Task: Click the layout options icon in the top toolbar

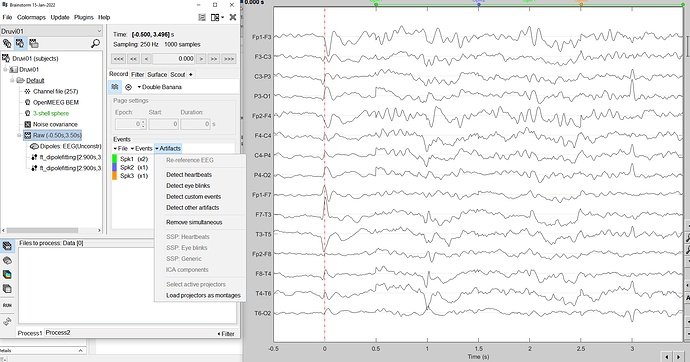Action: click(217, 17)
